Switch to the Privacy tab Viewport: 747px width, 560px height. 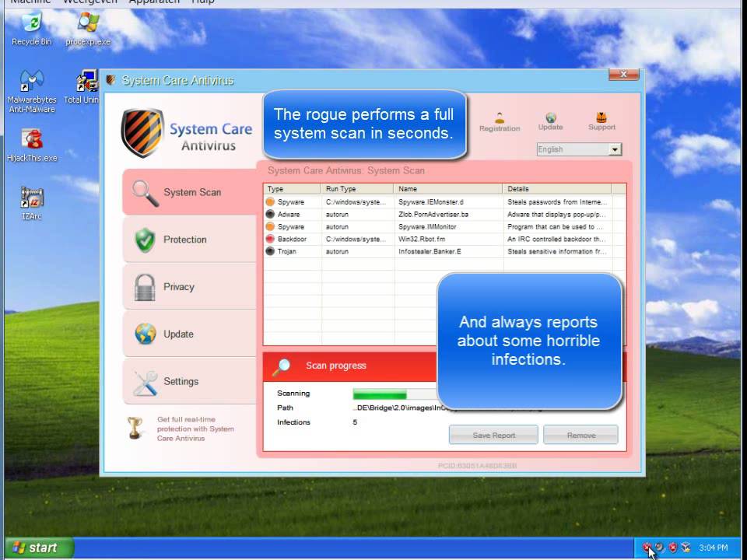click(x=189, y=287)
